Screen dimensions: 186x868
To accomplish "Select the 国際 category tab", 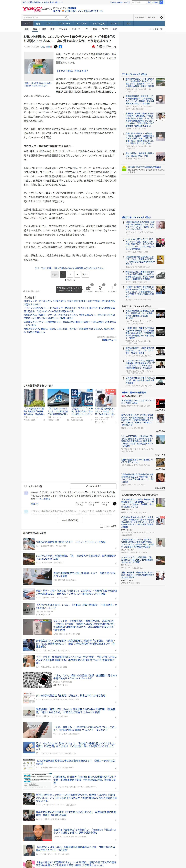I will (44, 29).
